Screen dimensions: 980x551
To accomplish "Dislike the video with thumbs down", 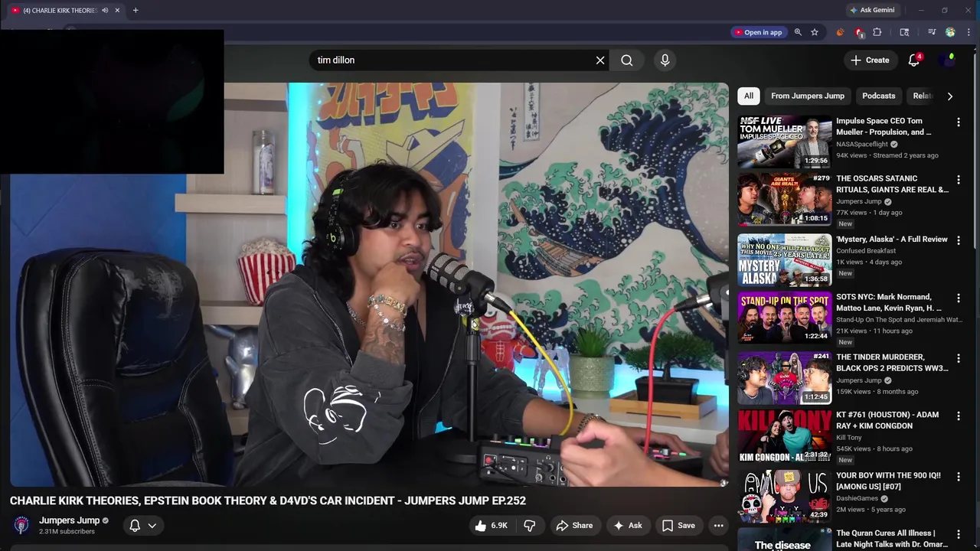I will click(529, 526).
